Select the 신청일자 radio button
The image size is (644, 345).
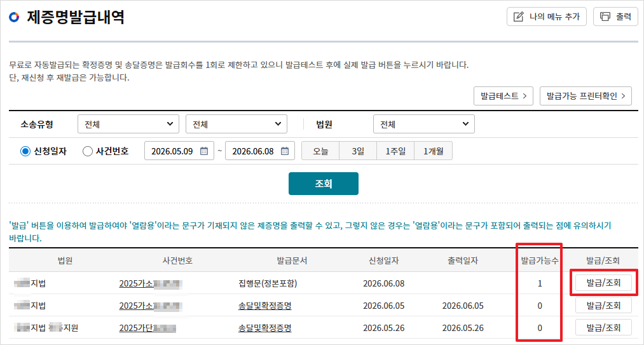click(25, 151)
